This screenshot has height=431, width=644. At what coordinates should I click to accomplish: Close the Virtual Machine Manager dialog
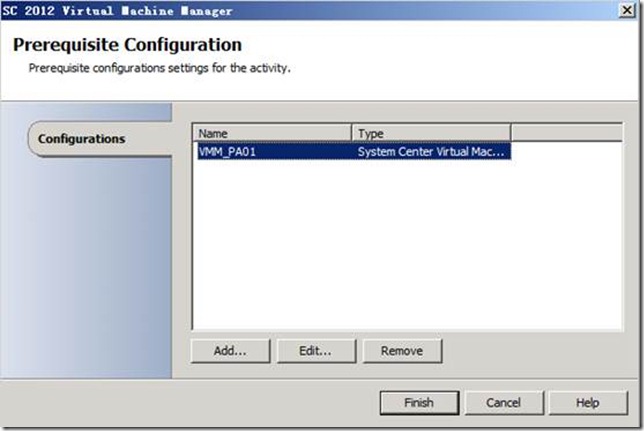point(627,10)
